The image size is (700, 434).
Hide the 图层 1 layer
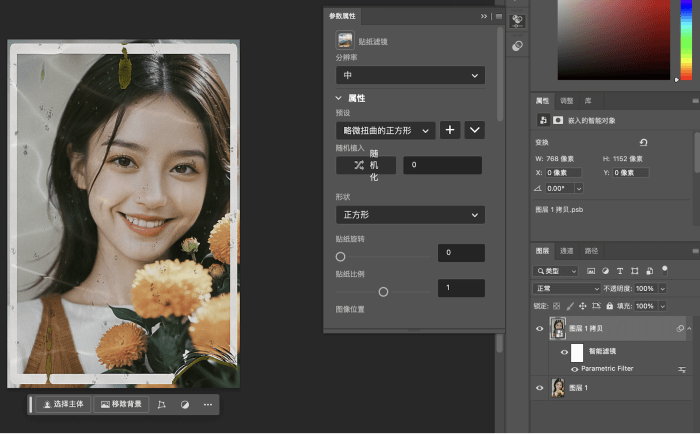coord(539,388)
